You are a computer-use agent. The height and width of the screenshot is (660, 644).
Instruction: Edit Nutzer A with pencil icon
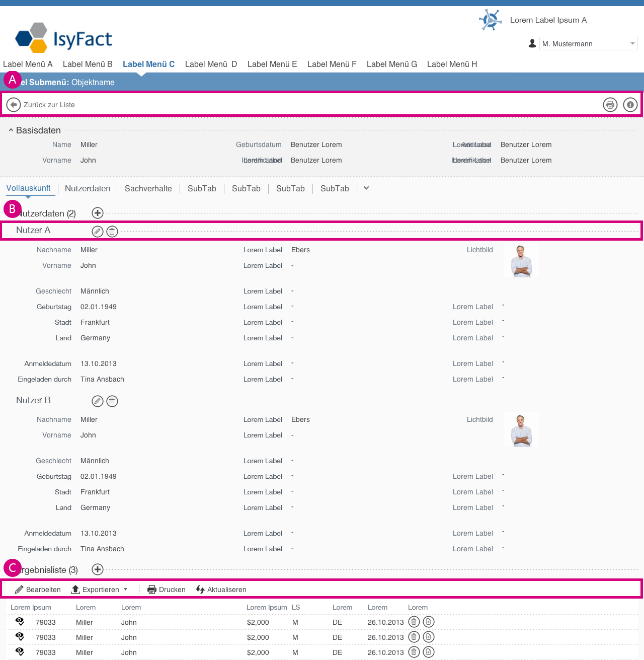97,232
